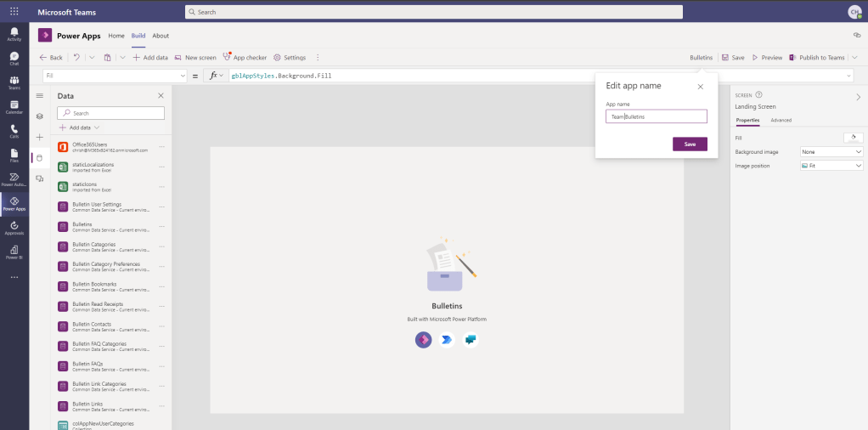Click the Undo icon in toolbar
The image size is (868, 430).
(x=76, y=58)
